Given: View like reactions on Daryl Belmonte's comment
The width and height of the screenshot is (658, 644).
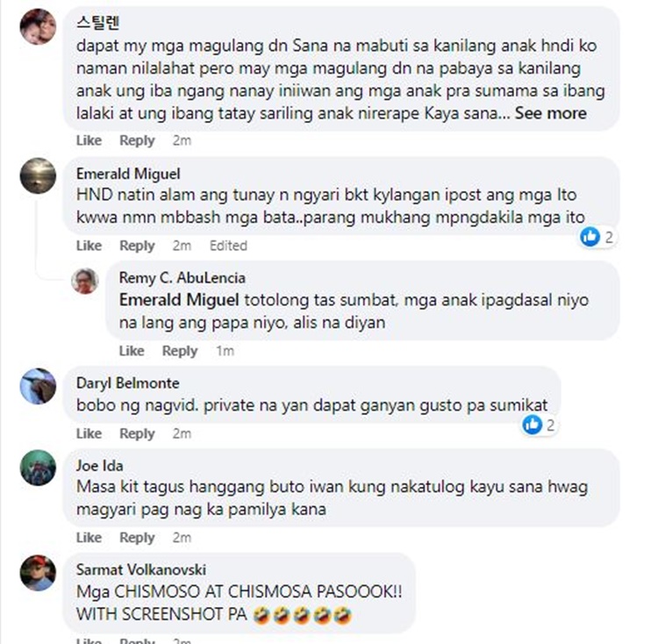Looking at the screenshot, I should tap(540, 425).
